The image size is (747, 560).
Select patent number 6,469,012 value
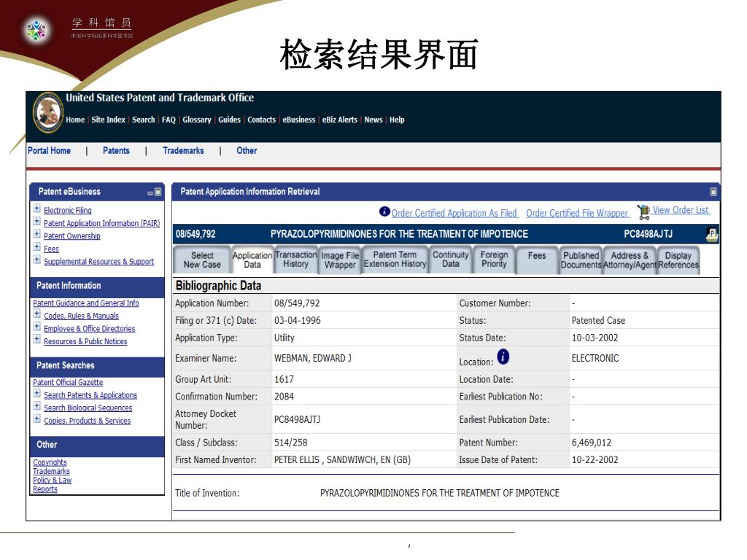(x=591, y=443)
